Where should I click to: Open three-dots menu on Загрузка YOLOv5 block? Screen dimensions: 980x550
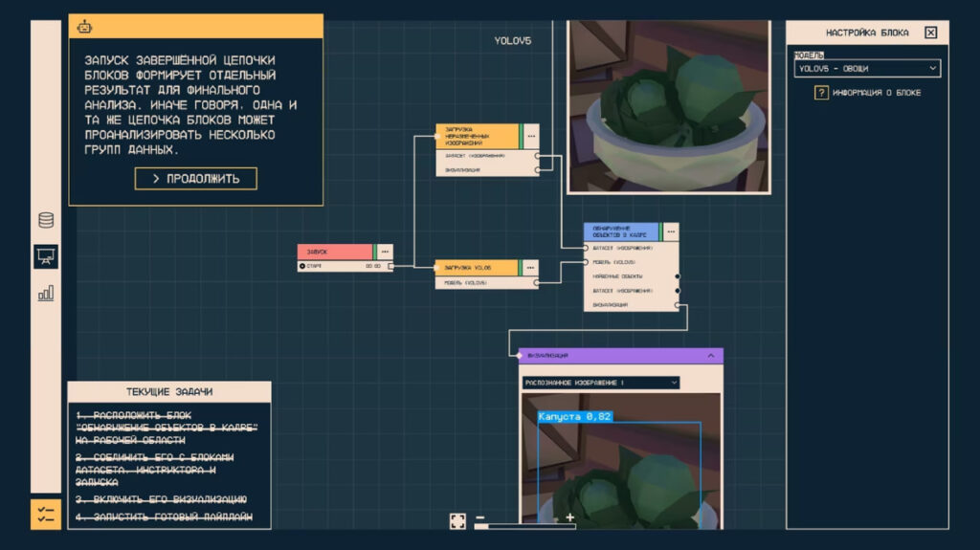point(529,268)
